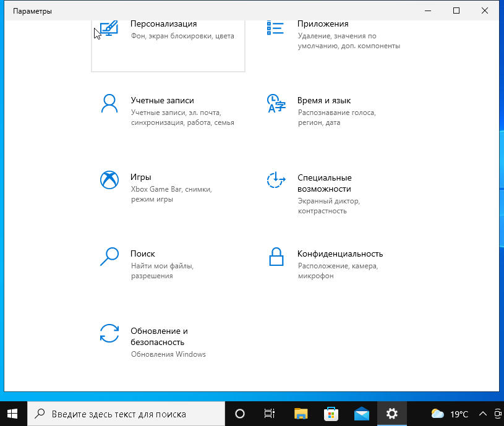Viewport: 504px width, 426px height.
Task: Maximize the Параметры window
Action: pos(456,11)
